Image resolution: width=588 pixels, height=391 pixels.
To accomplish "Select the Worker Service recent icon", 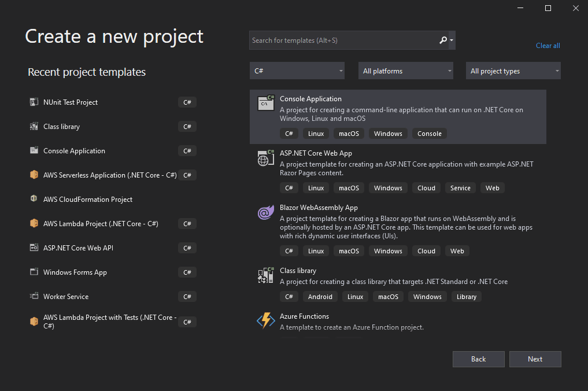I will click(34, 297).
